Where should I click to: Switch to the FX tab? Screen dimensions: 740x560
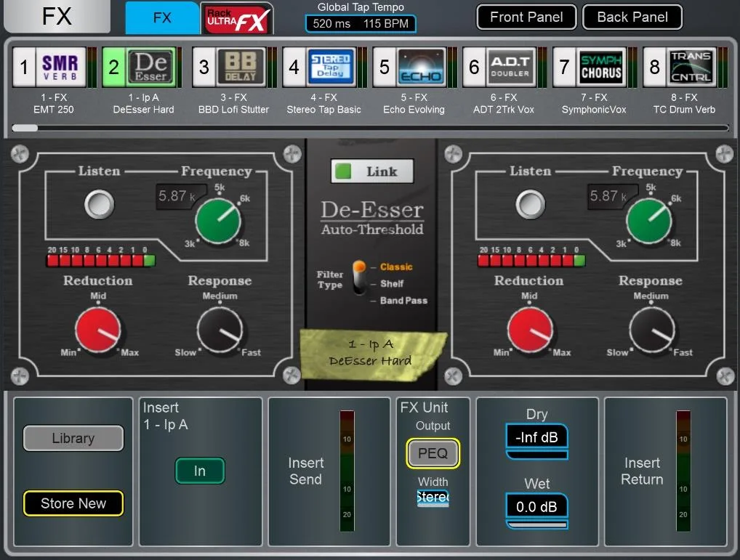162,18
